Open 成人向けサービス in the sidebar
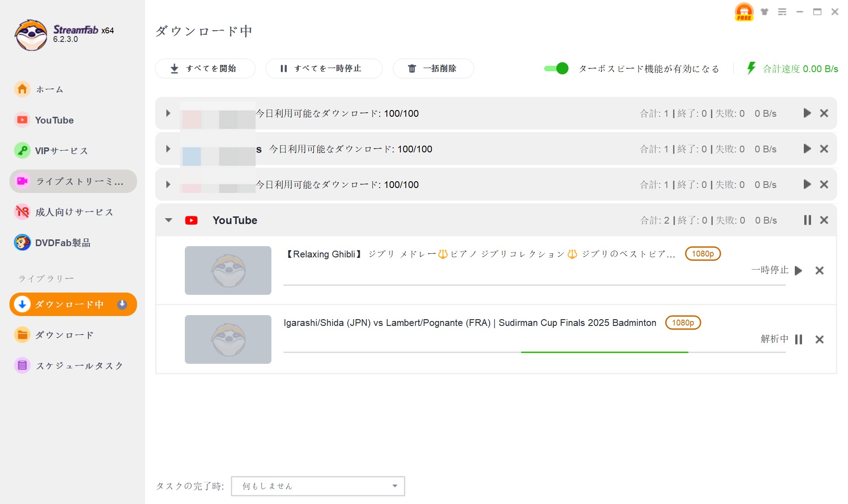This screenshot has height=504, width=848. point(74,212)
